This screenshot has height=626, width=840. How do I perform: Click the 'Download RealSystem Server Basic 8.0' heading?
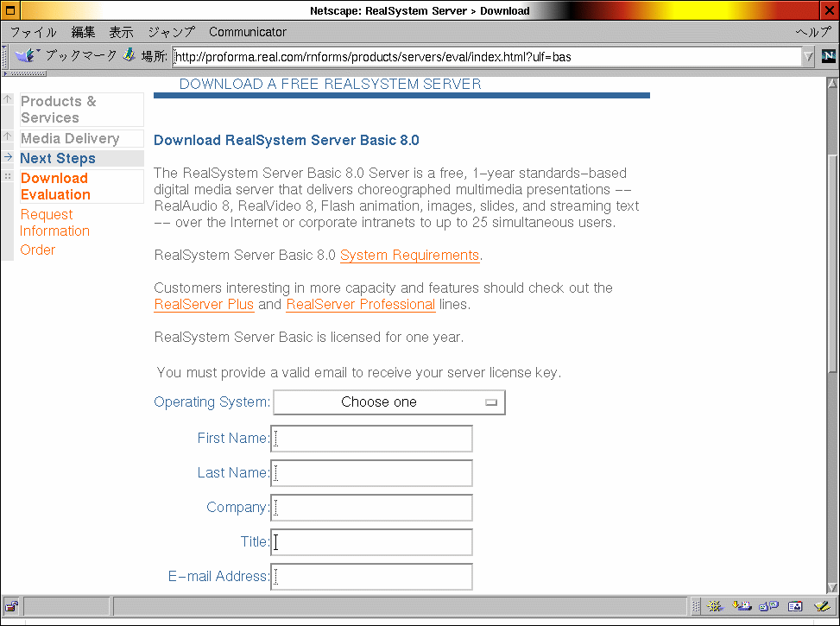coord(286,141)
